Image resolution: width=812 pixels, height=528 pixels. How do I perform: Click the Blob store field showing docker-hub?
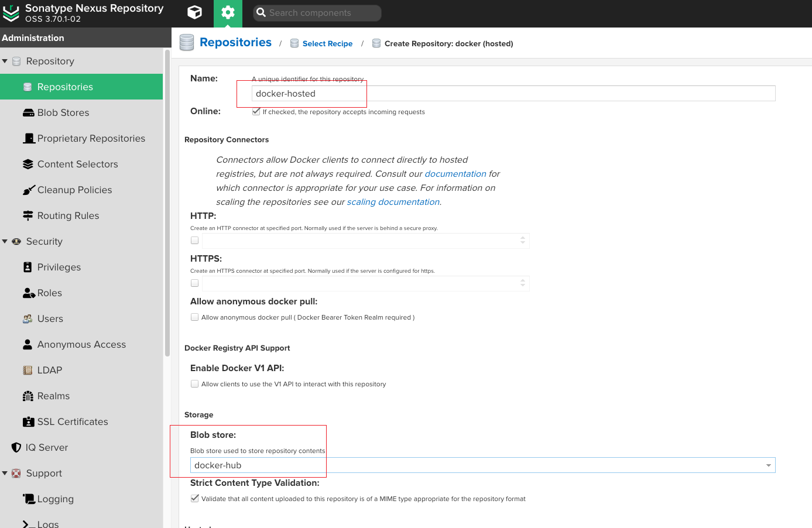[x=482, y=465]
